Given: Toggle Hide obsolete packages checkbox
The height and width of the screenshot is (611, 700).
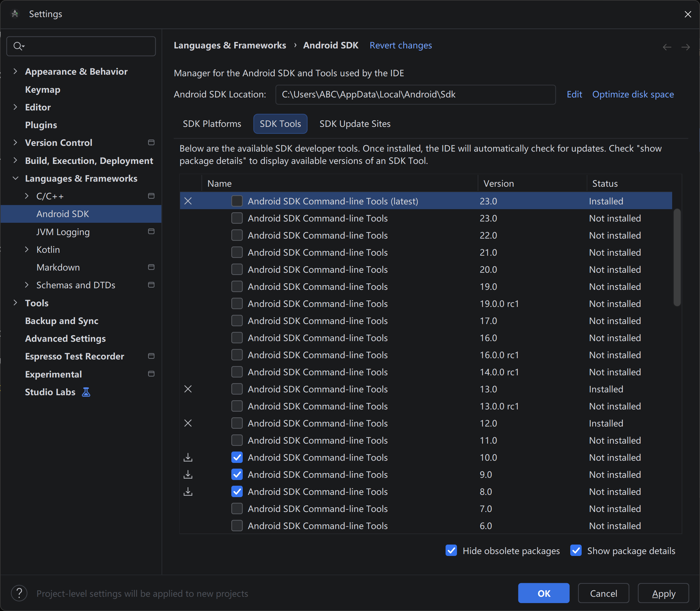Looking at the screenshot, I should [452, 551].
